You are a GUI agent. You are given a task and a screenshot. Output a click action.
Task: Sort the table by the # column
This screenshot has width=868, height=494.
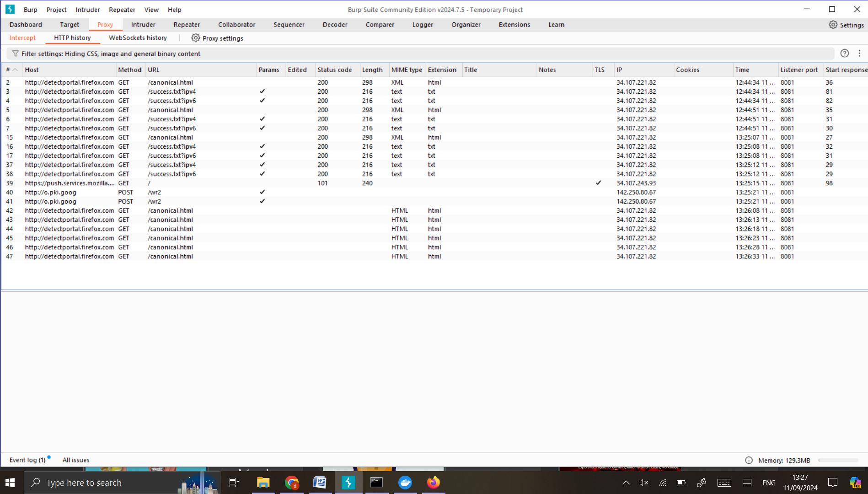pos(8,70)
